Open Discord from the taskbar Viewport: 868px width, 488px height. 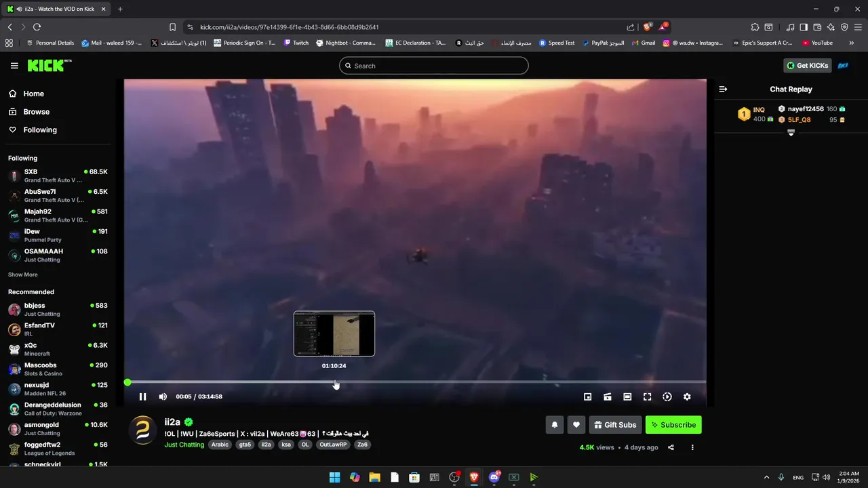(x=494, y=477)
